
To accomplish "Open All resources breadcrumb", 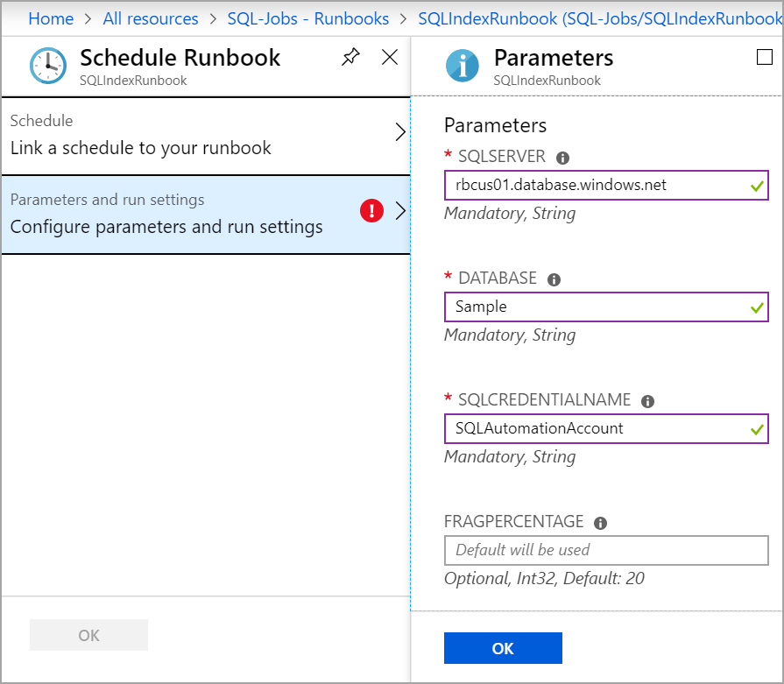I will coord(150,18).
